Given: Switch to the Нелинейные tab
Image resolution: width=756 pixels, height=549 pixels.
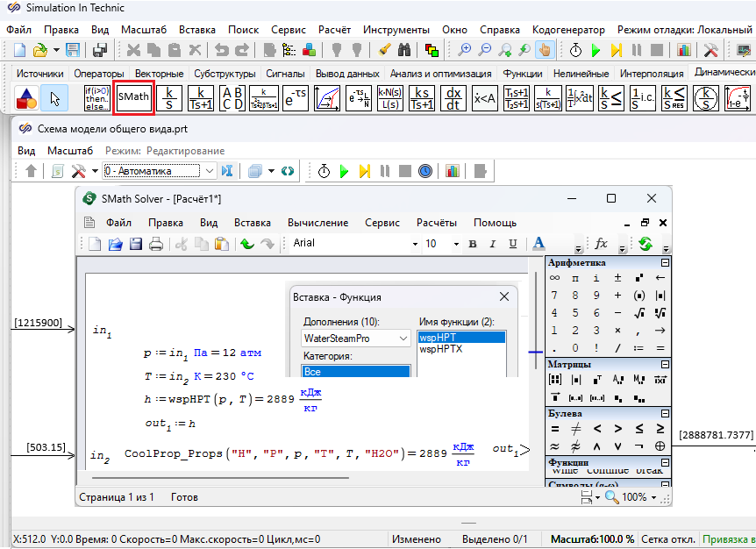Looking at the screenshot, I should coord(580,74).
